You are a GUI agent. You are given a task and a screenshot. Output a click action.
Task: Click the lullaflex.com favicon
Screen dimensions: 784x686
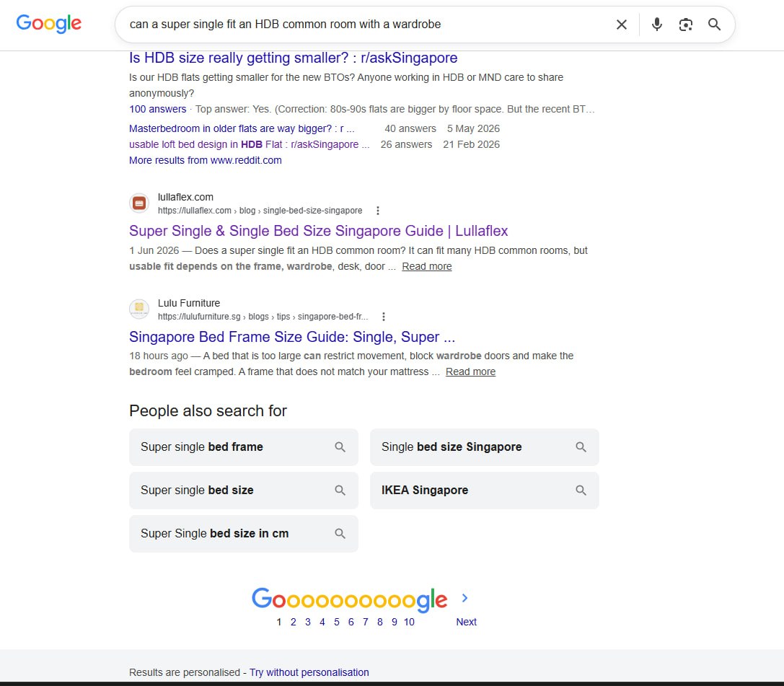[139, 203]
